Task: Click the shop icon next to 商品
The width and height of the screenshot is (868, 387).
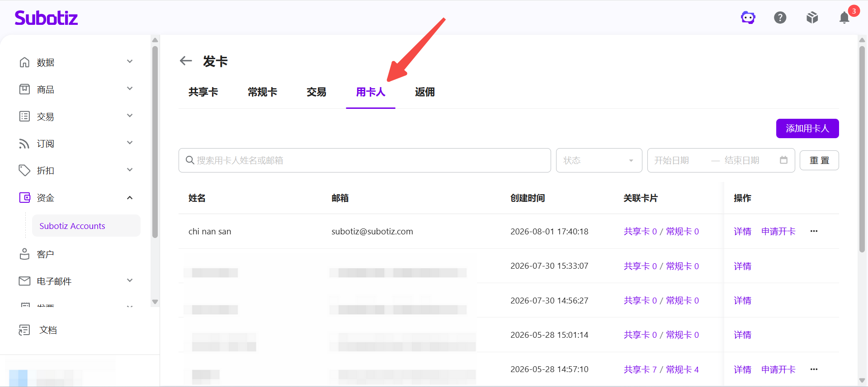Action: (24, 89)
